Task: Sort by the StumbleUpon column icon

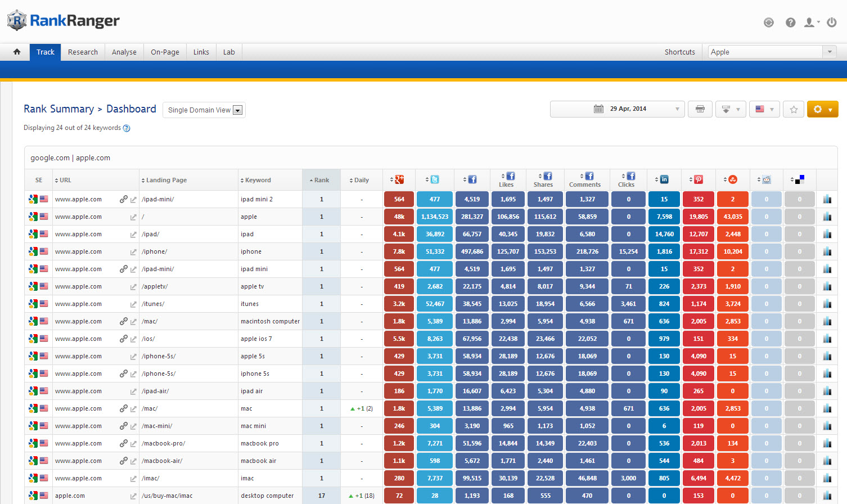Action: 732,179
